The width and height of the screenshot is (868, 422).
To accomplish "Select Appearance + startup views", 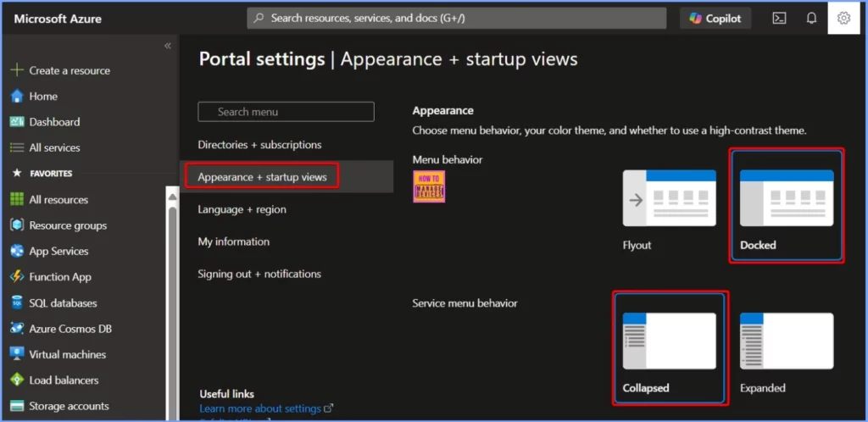I will coord(263,177).
